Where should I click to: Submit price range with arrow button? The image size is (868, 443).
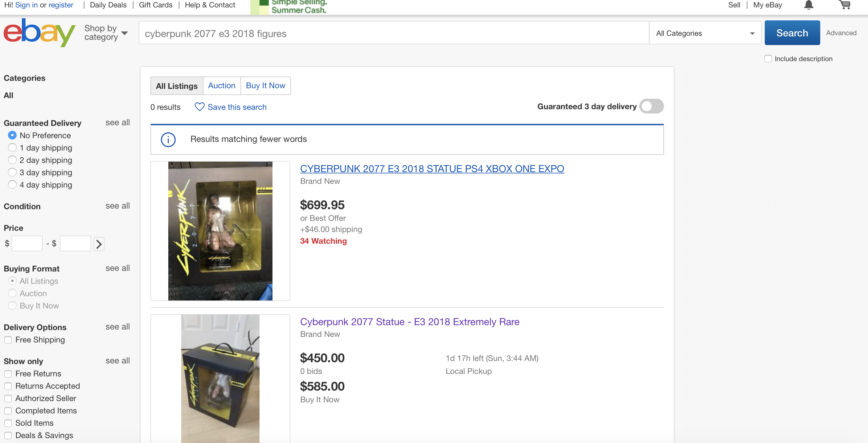click(99, 244)
